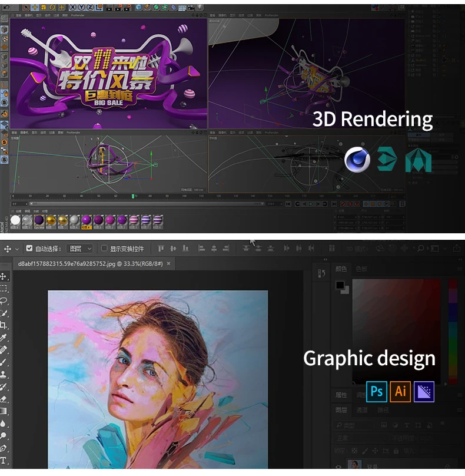465x476 pixels.
Task: Hide the 背景 layer with the eye icon
Action: (338, 467)
